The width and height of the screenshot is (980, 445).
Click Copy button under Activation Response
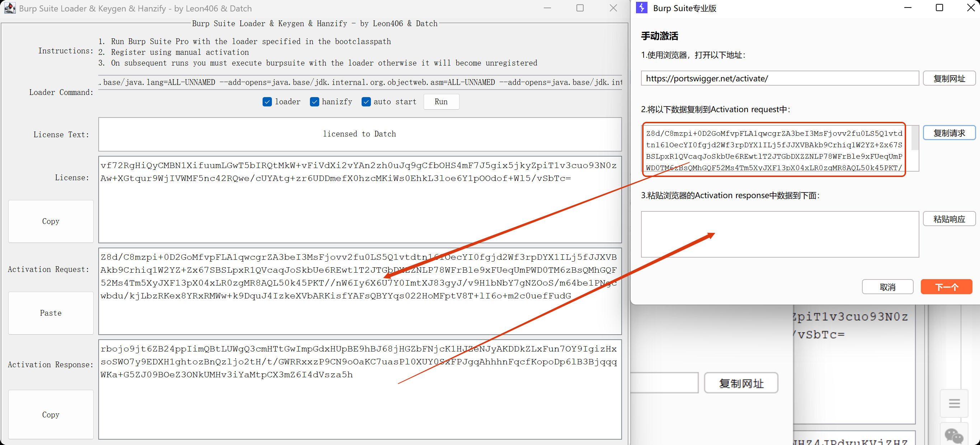pos(51,415)
